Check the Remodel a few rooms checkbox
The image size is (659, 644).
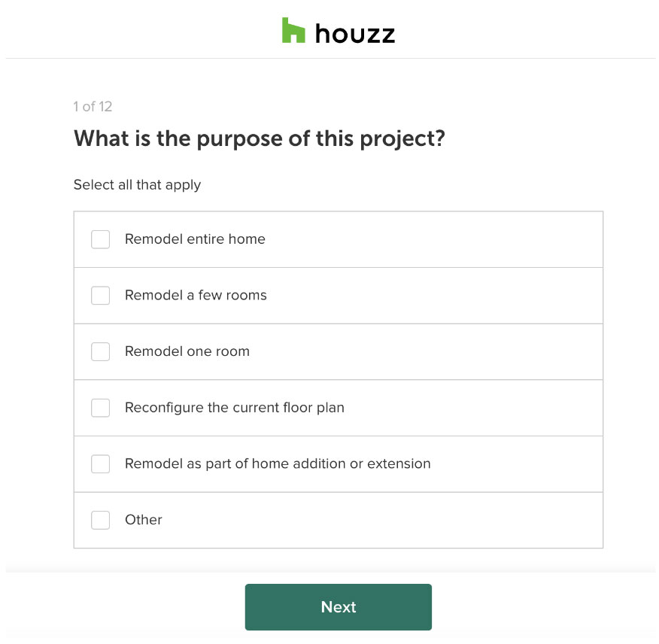pyautogui.click(x=100, y=295)
